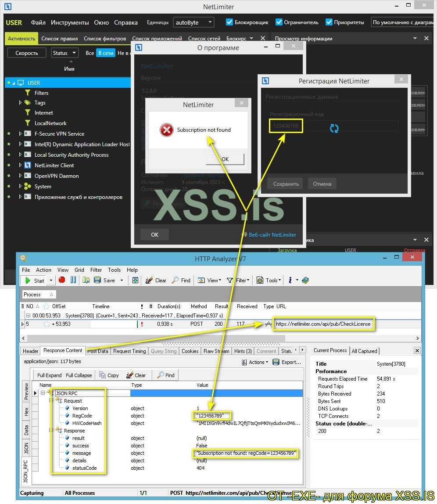This screenshot has height=504, width=437.
Task: Expand the F-Secure VPN Service row
Action: [x=20, y=134]
